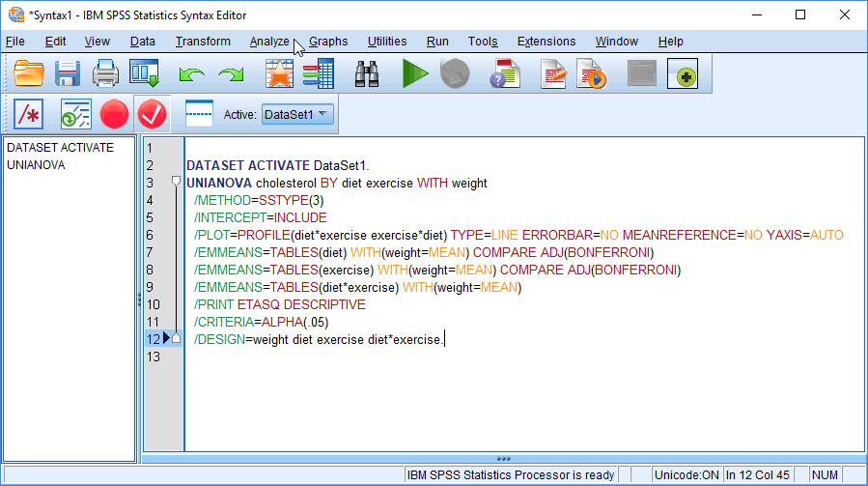Click the fold end marker on line 12
Viewport: 868px width, 486px height.
pos(176,338)
